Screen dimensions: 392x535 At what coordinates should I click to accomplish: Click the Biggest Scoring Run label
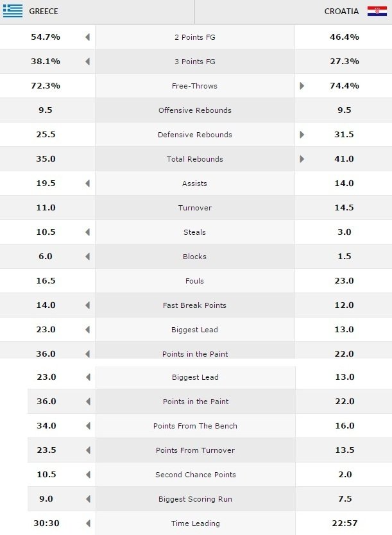[x=195, y=499]
